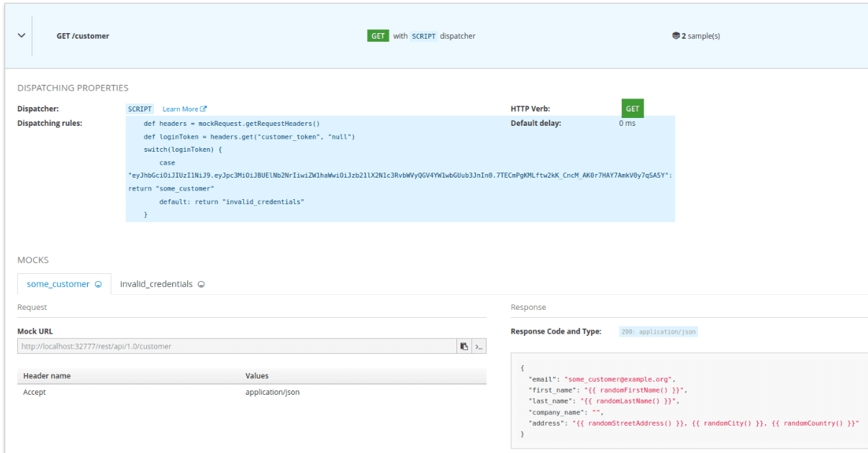Click the green GET HTTP Verb badge
The height and width of the screenshot is (453, 868).
632,109
